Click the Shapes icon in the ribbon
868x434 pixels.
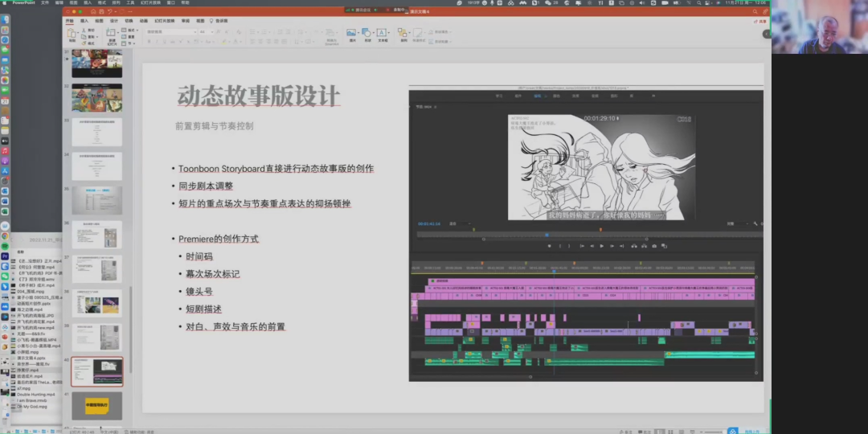click(367, 33)
